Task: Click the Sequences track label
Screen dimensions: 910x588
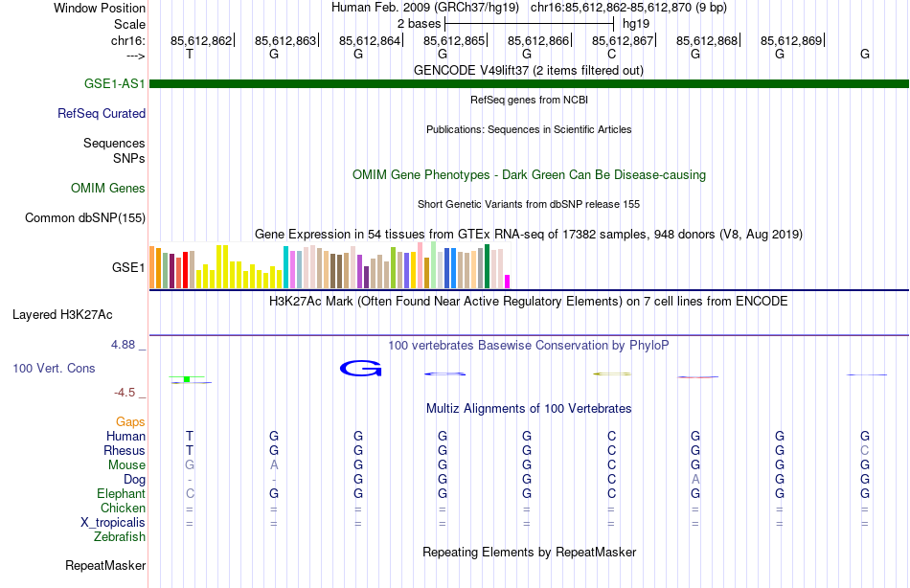Action: click(114, 143)
